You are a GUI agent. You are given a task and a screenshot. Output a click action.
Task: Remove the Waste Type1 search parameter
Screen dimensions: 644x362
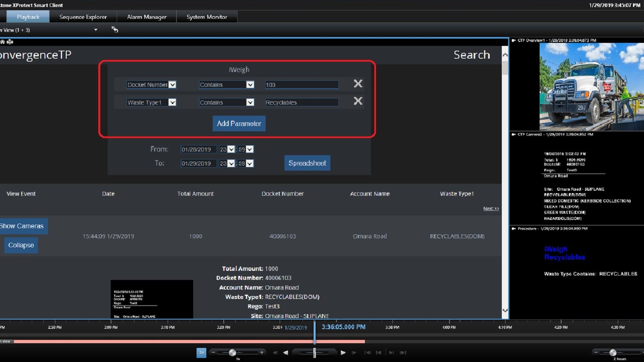pos(358,101)
